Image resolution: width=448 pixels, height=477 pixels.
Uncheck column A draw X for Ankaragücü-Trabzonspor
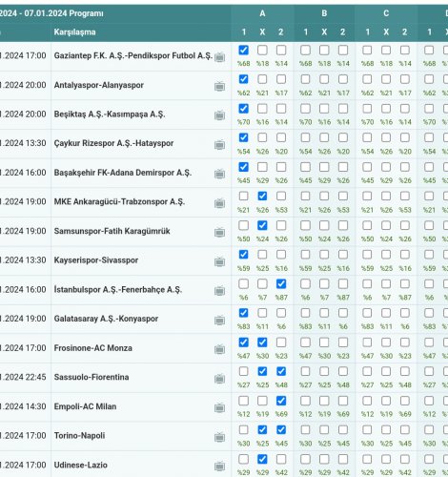coord(262,196)
